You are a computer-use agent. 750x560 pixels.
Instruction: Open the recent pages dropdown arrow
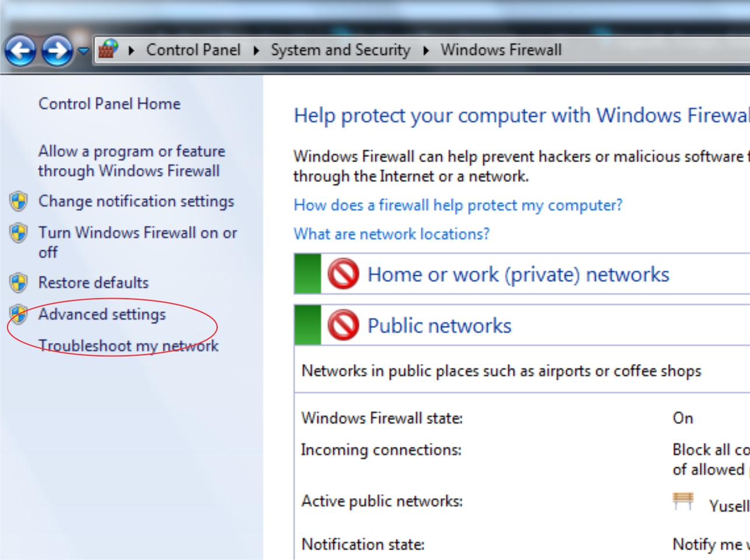(83, 51)
